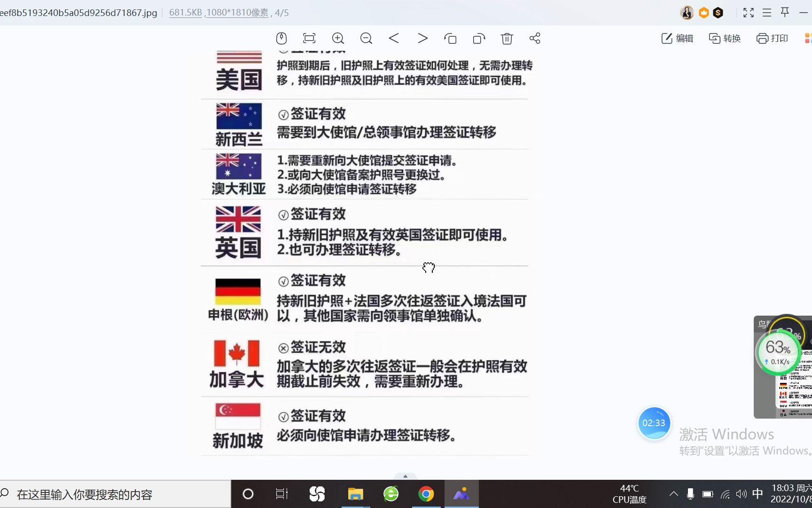Click the line 3.必须向使馆申请签证转移
The width and height of the screenshot is (812, 508).
click(347, 189)
